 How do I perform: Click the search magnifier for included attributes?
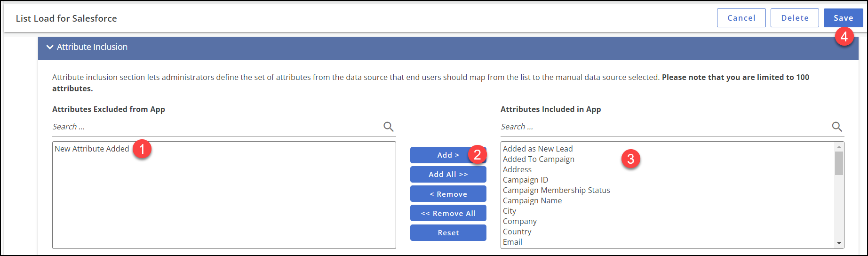pyautogui.click(x=837, y=127)
